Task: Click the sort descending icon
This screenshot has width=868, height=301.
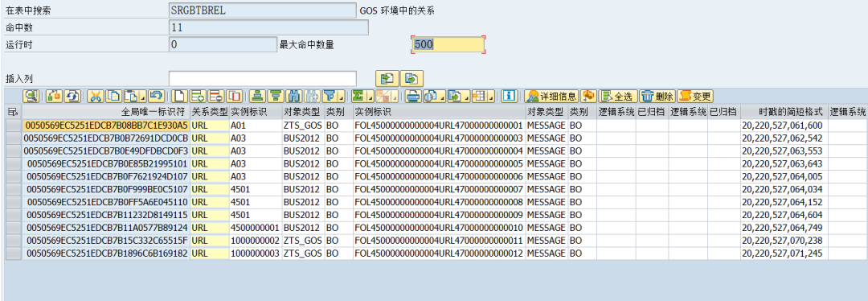Action: click(x=276, y=96)
